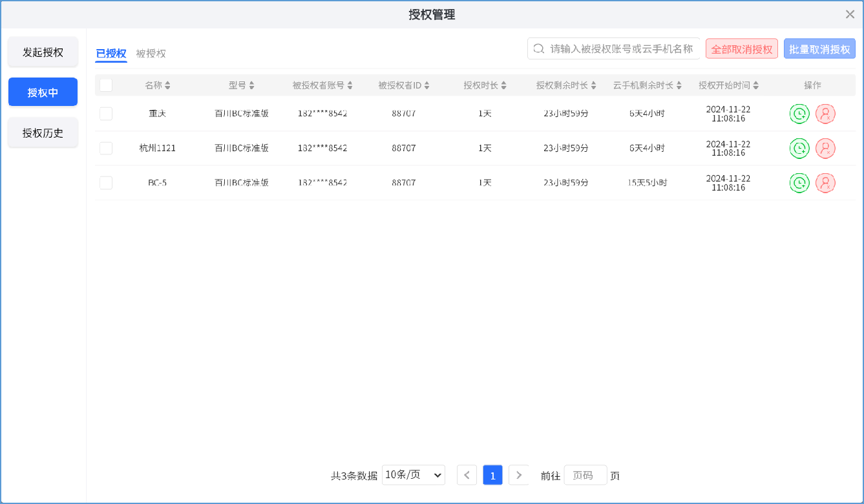Screen dimensions: 864x504
Task: Sort by 名称 column arrows
Action: (x=168, y=85)
